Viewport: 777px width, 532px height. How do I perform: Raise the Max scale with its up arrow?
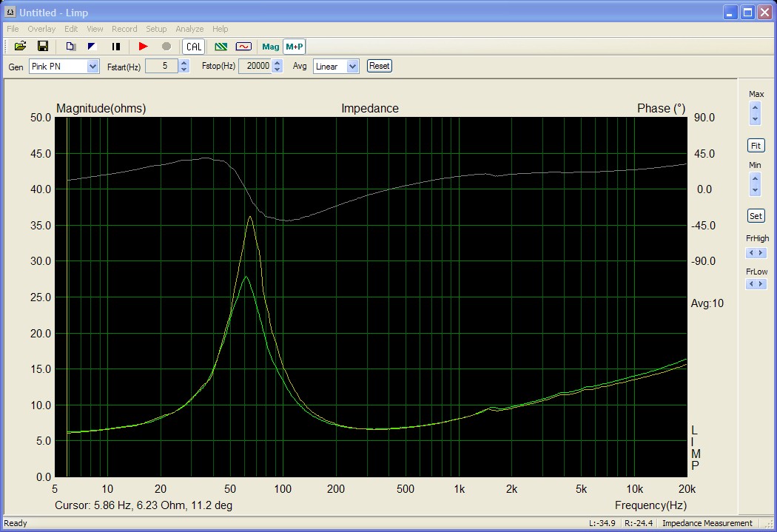pos(756,107)
